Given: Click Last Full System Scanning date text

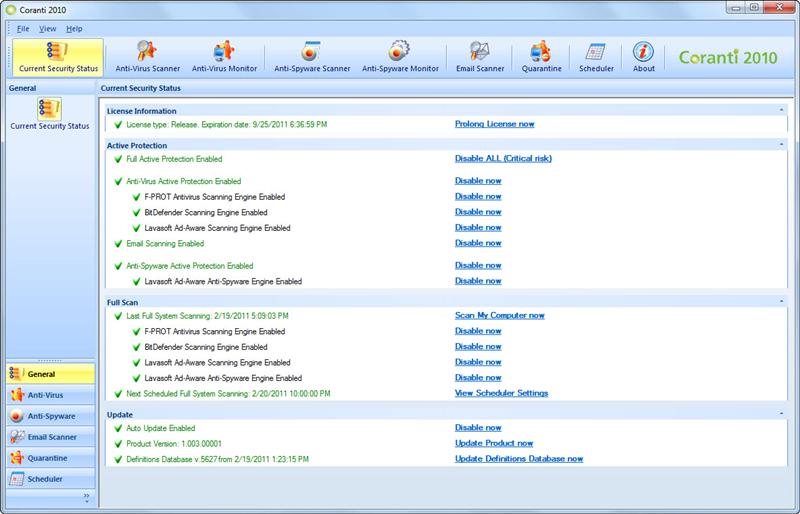Looking at the screenshot, I should click(x=207, y=316).
